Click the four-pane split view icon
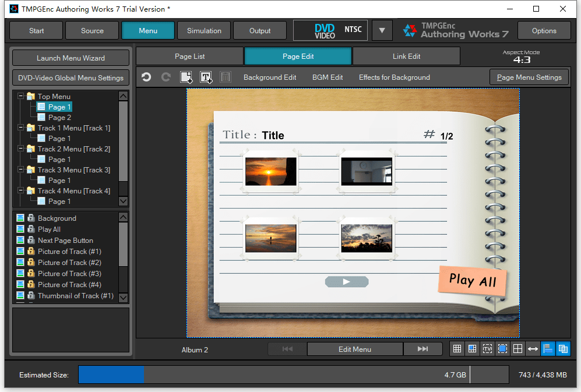This screenshot has height=392, width=581. click(x=517, y=349)
